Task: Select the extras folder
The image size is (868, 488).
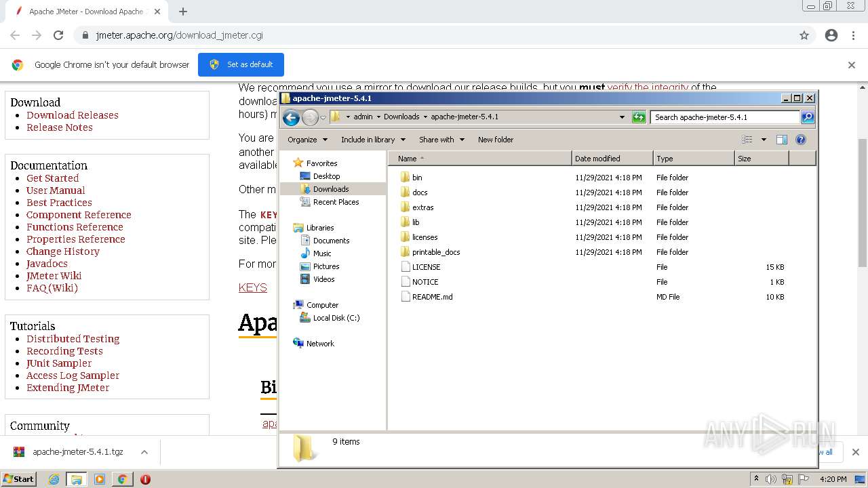Action: coord(422,207)
